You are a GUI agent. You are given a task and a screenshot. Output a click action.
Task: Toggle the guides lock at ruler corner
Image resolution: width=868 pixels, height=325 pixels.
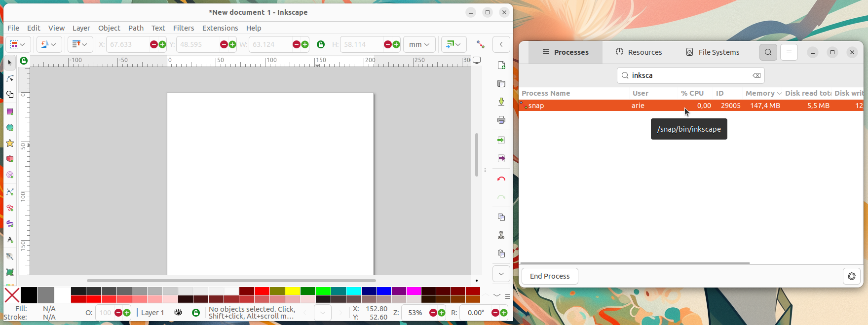(x=23, y=61)
